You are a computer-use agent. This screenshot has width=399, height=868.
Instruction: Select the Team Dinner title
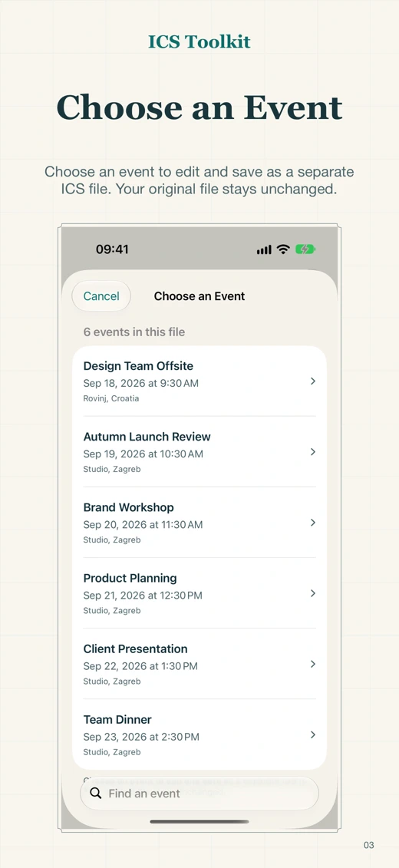[117, 720]
